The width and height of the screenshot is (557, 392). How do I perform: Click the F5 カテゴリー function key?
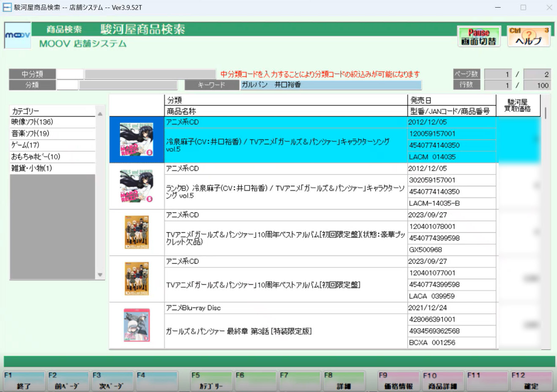coord(211,381)
